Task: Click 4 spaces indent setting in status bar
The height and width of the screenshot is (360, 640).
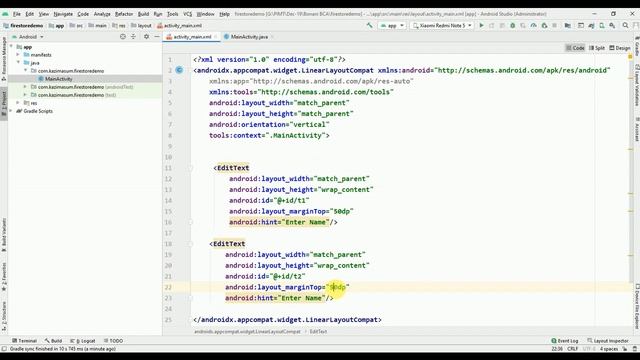Action: (609, 349)
